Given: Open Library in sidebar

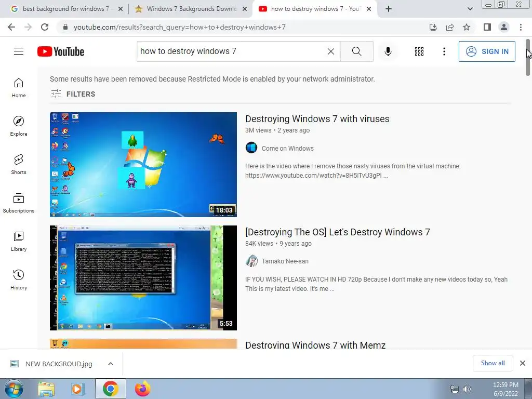Looking at the screenshot, I should [x=19, y=241].
